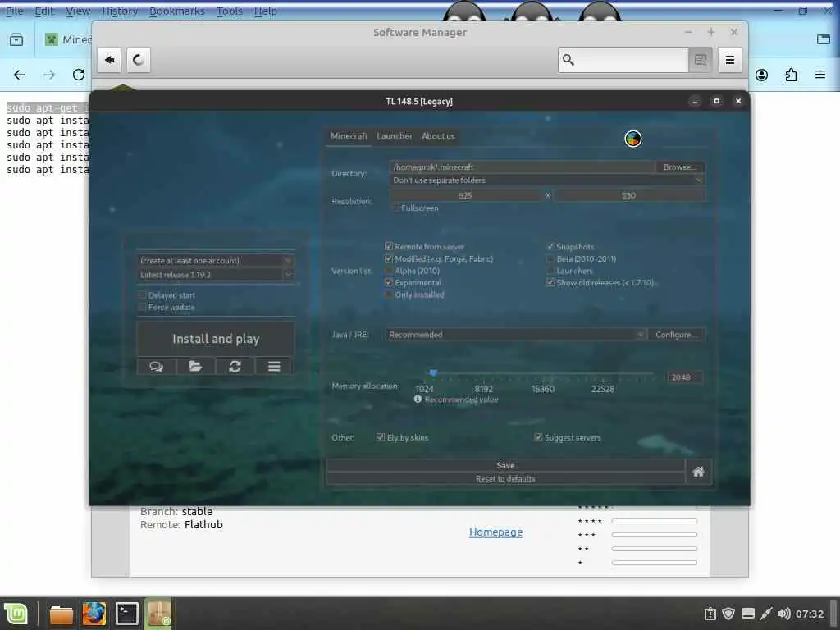Click Firefox browser back arrow

point(20,75)
